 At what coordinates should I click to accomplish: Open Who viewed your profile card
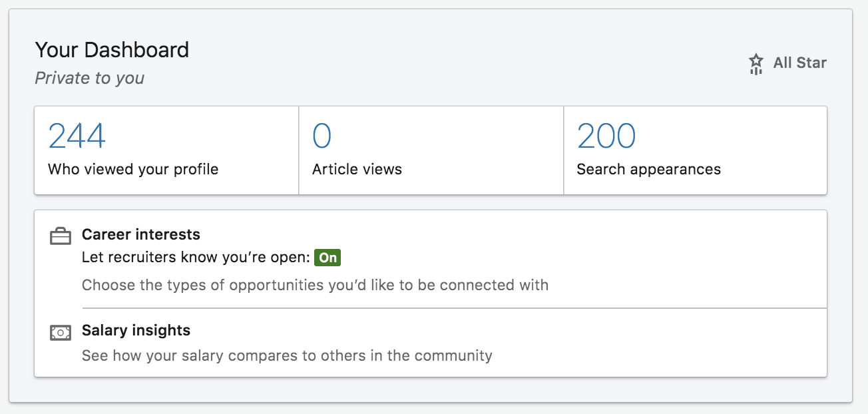(166, 150)
